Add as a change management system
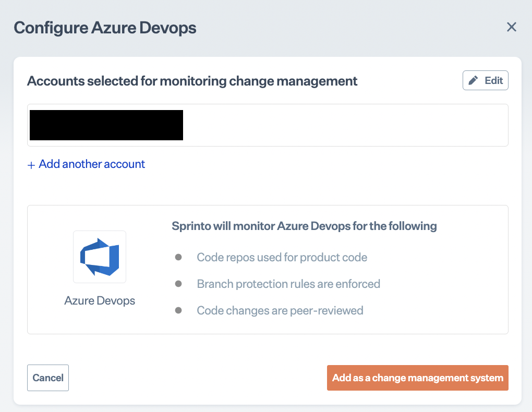Screen dimensions: 532x412 click(417, 378)
